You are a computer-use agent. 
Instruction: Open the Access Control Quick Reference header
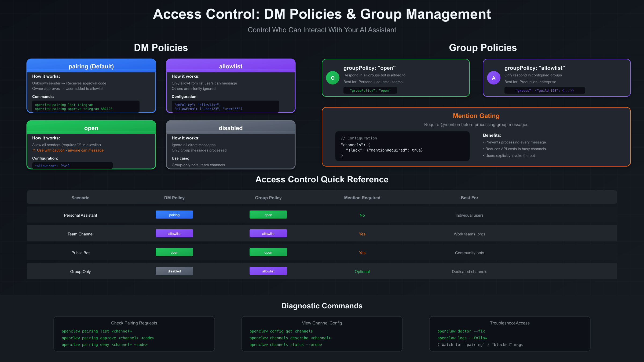[x=322, y=179]
